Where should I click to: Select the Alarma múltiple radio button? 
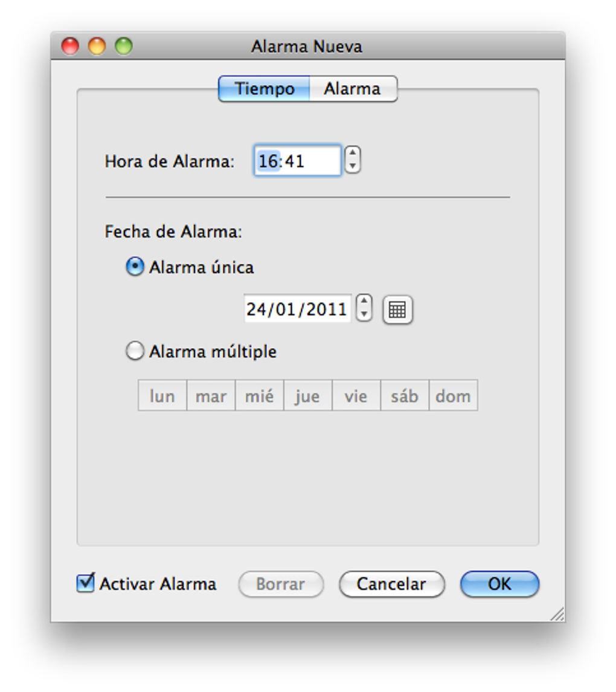click(x=135, y=351)
